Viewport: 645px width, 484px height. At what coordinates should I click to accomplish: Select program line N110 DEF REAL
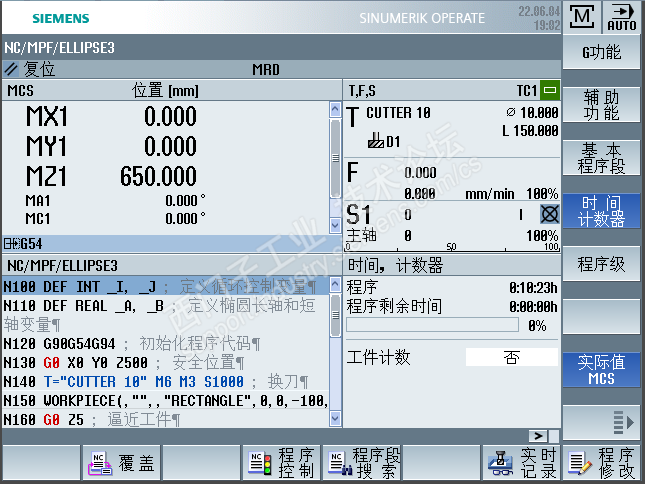165,315
